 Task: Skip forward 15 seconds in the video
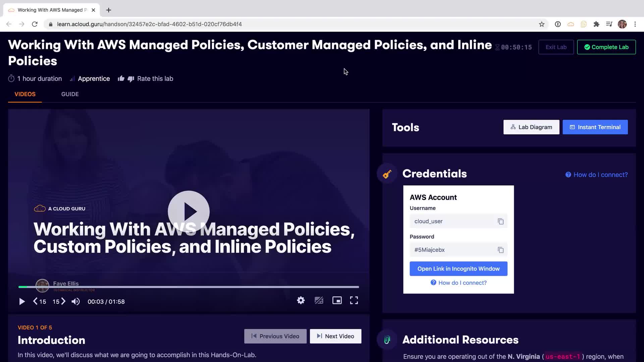(x=59, y=302)
